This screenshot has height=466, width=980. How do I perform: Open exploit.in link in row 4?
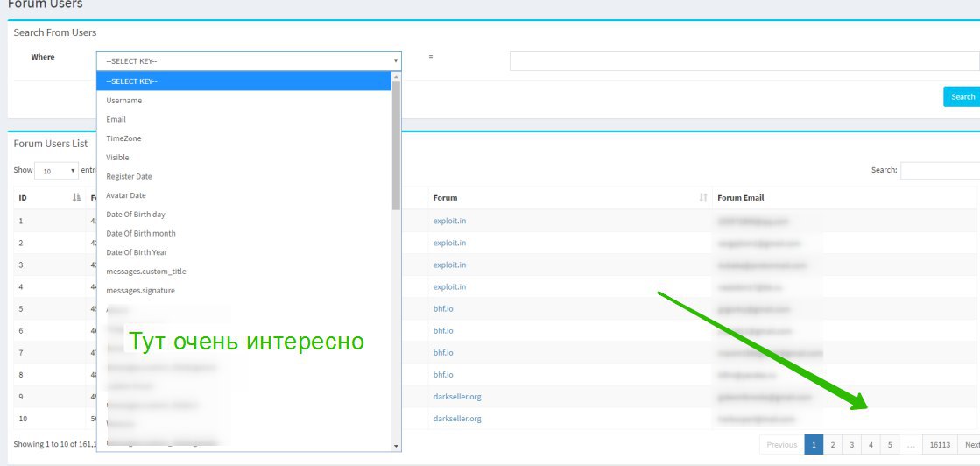(x=449, y=286)
